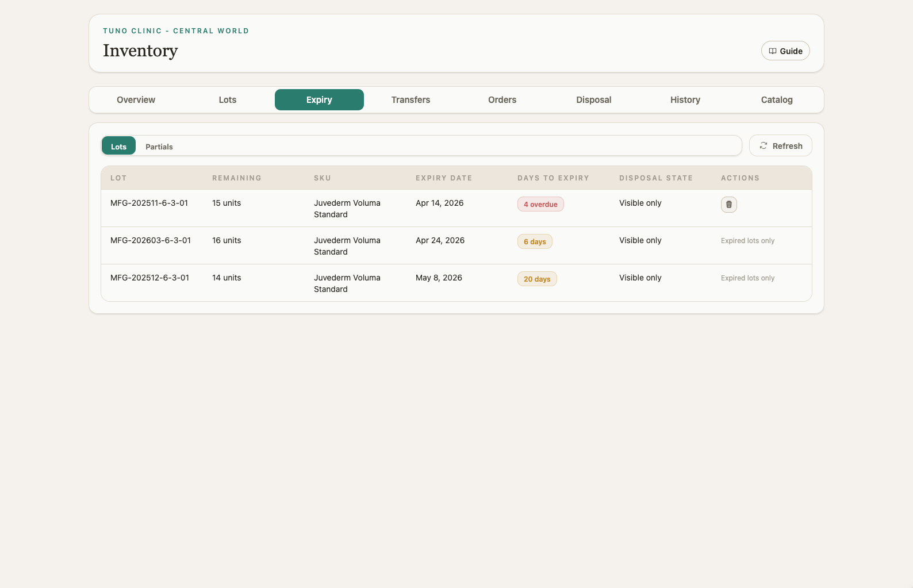Click 'Expired lots only' in MFG-202512 row
Image resolution: width=913 pixels, height=588 pixels.
tap(747, 278)
